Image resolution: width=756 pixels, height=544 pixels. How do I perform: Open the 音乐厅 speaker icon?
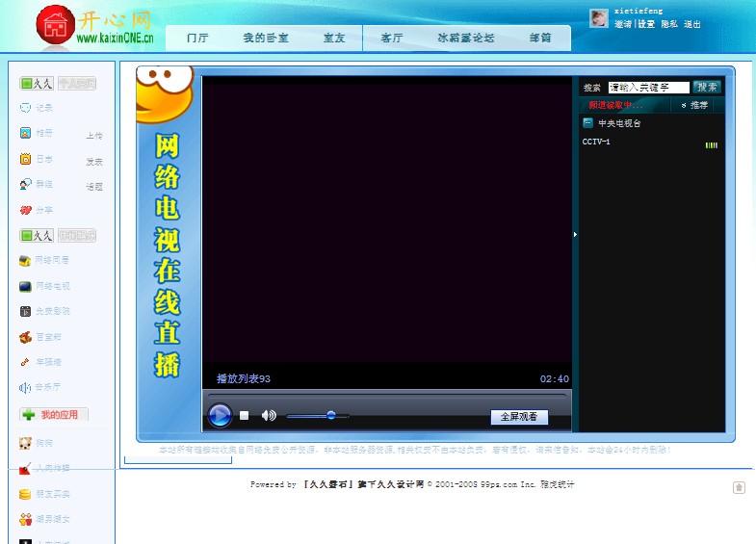[25, 387]
